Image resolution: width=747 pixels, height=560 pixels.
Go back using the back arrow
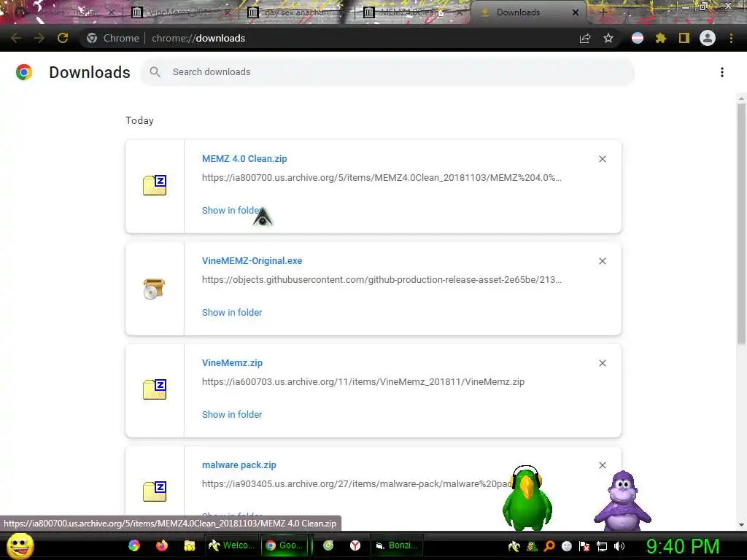click(x=16, y=38)
